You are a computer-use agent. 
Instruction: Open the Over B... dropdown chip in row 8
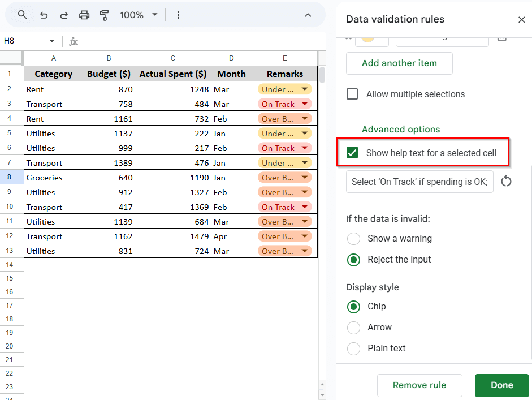284,178
